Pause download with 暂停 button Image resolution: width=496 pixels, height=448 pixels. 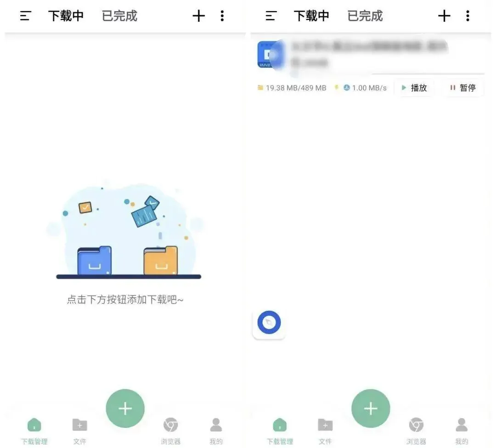click(x=463, y=88)
